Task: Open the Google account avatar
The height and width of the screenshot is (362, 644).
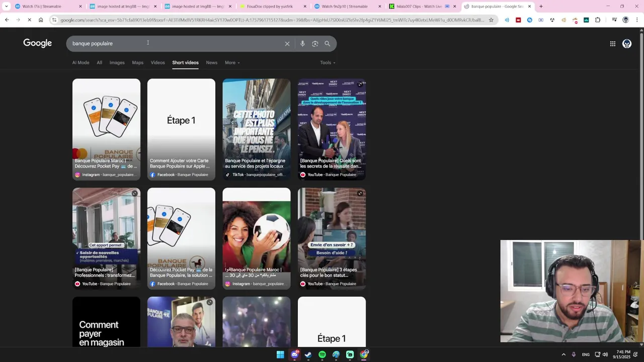Action: [x=627, y=44]
